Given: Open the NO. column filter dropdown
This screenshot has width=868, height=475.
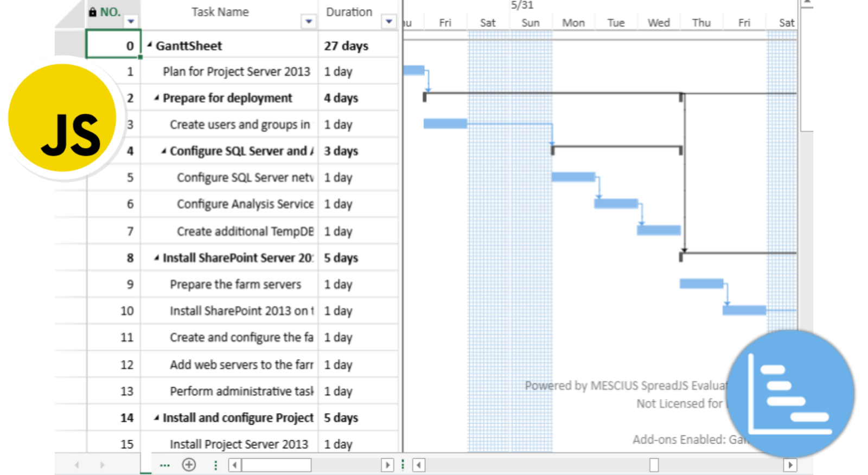Looking at the screenshot, I should click(x=131, y=22).
